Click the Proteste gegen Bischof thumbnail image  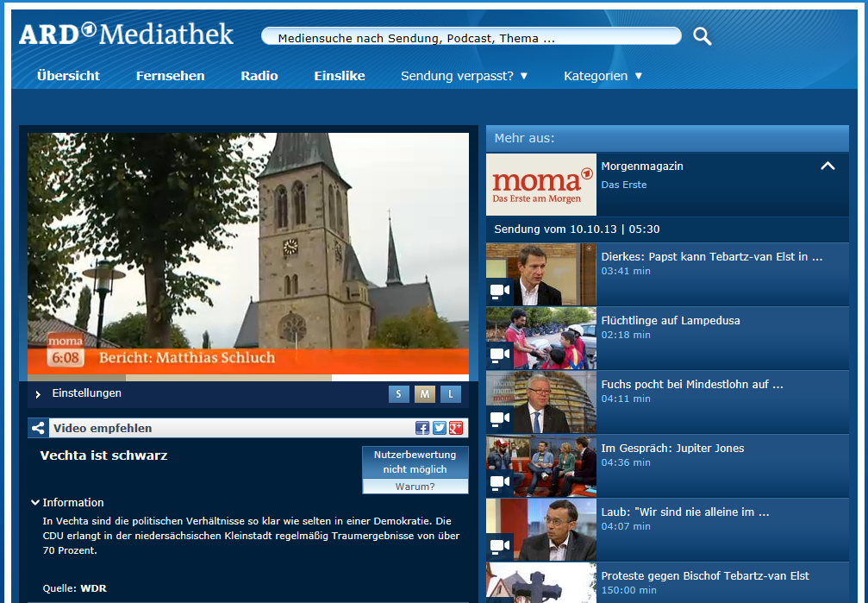coord(541,582)
